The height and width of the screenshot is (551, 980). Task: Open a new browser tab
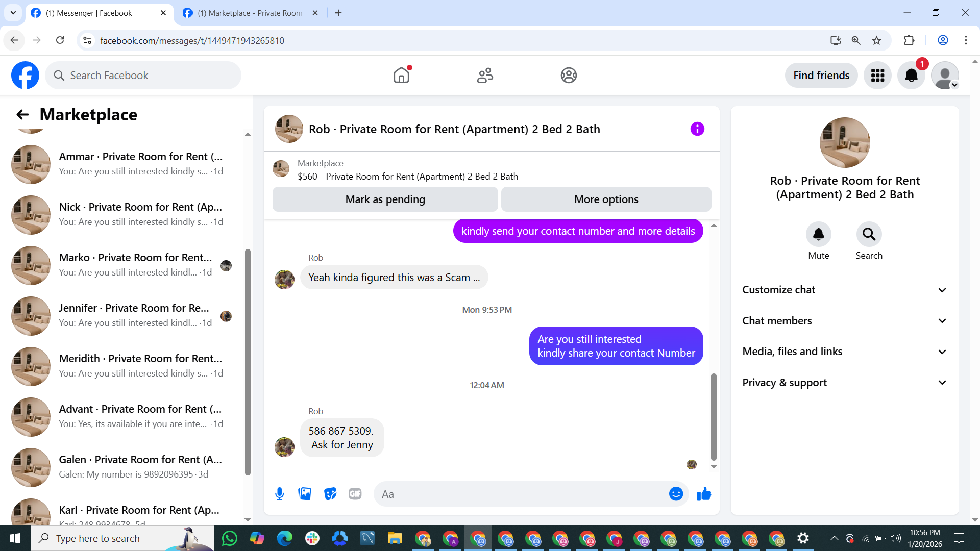click(x=338, y=13)
